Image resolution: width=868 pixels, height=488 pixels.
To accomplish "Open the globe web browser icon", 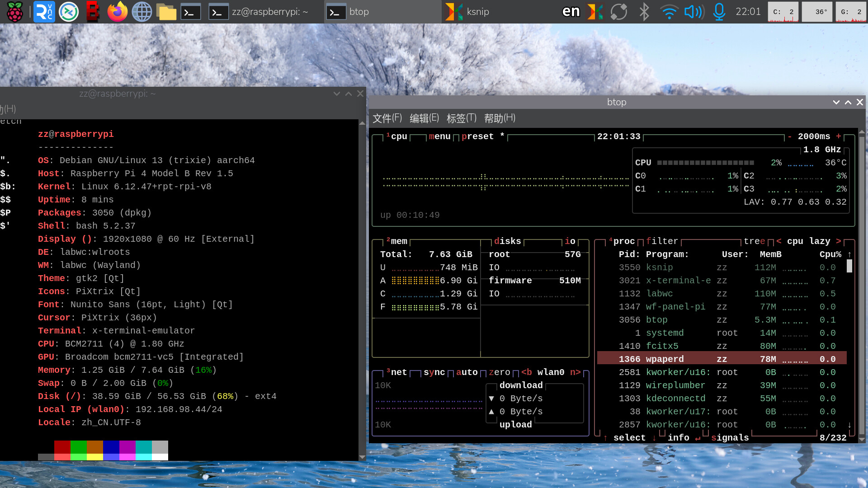I will tap(142, 12).
